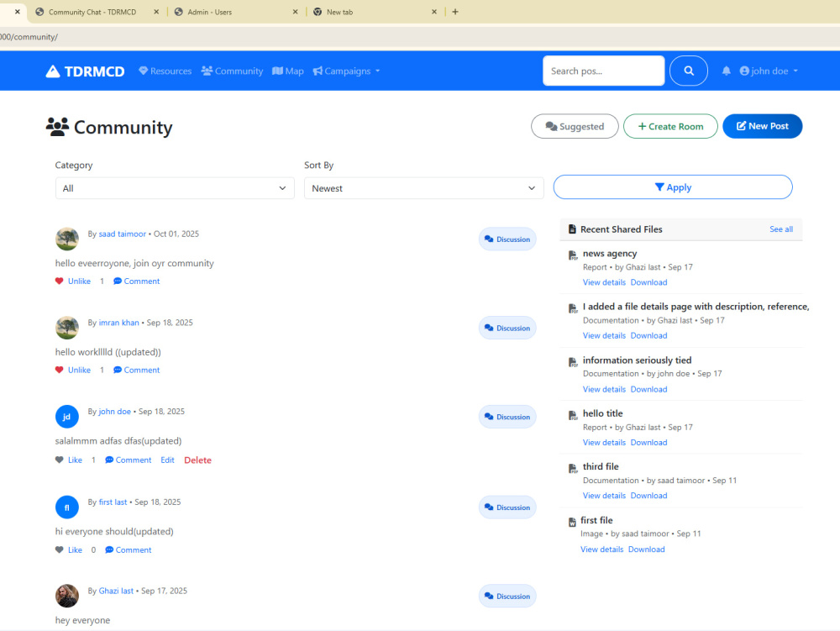Click the magnifier search button
Image resolution: width=840 pixels, height=631 pixels.
[689, 71]
